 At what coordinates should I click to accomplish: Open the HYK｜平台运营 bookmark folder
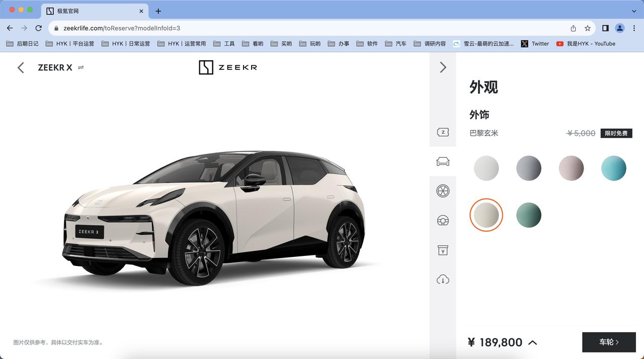69,44
